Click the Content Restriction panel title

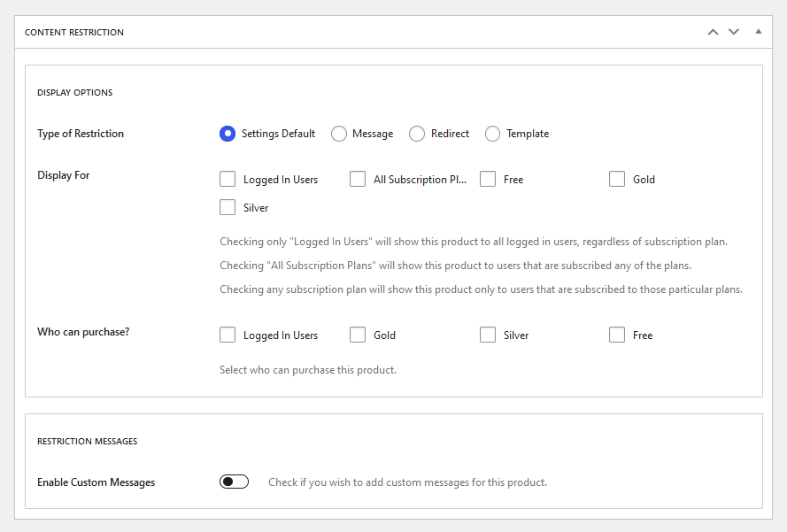click(74, 32)
